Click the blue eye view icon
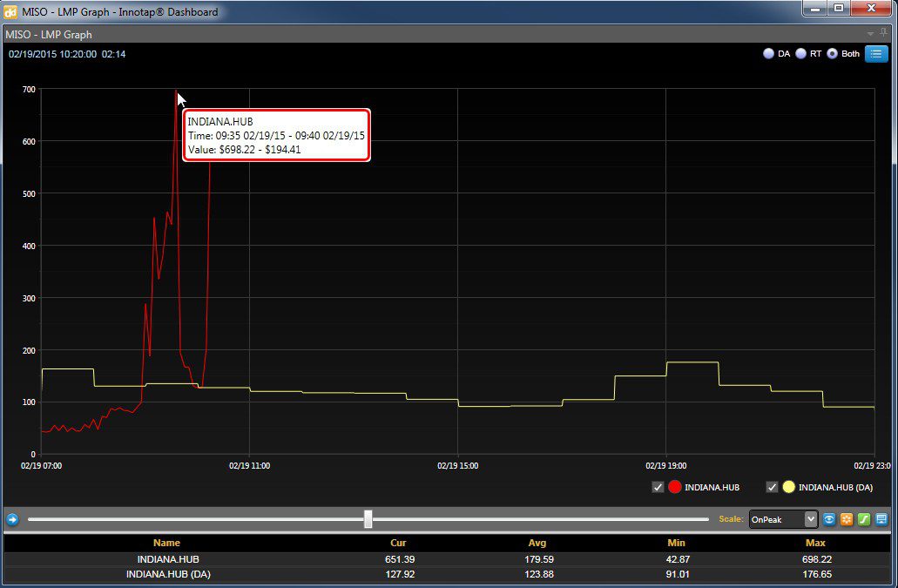The image size is (898, 588). pos(828,519)
